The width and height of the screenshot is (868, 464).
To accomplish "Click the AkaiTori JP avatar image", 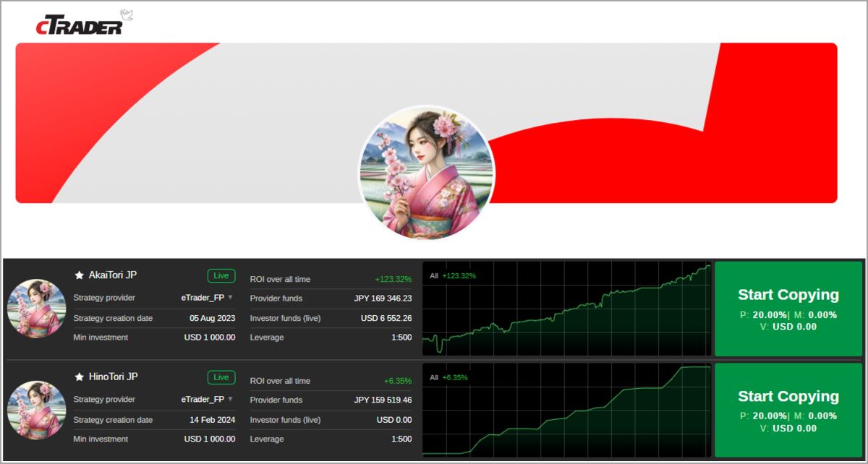I will 36,309.
